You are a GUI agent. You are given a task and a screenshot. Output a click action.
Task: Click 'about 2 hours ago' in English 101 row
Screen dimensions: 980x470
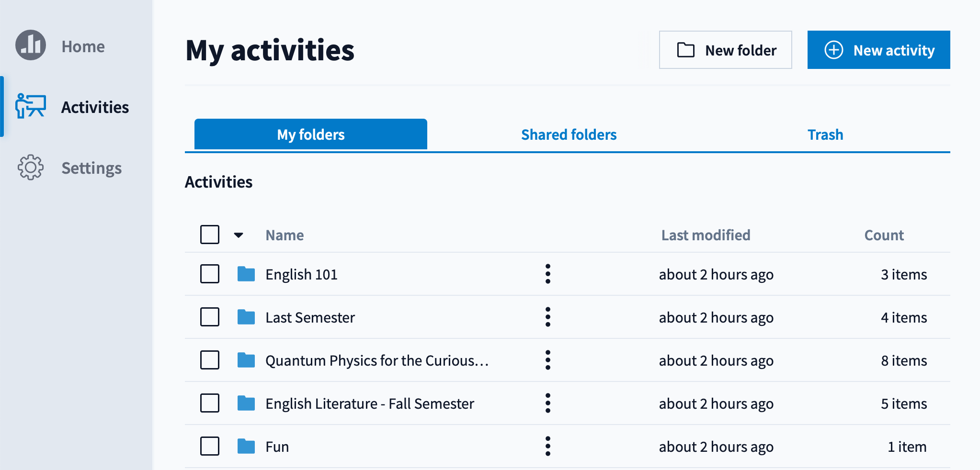point(716,275)
